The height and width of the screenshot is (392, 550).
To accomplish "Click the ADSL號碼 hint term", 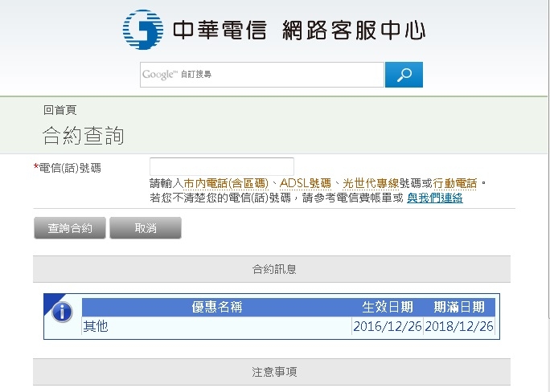I will [x=306, y=183].
